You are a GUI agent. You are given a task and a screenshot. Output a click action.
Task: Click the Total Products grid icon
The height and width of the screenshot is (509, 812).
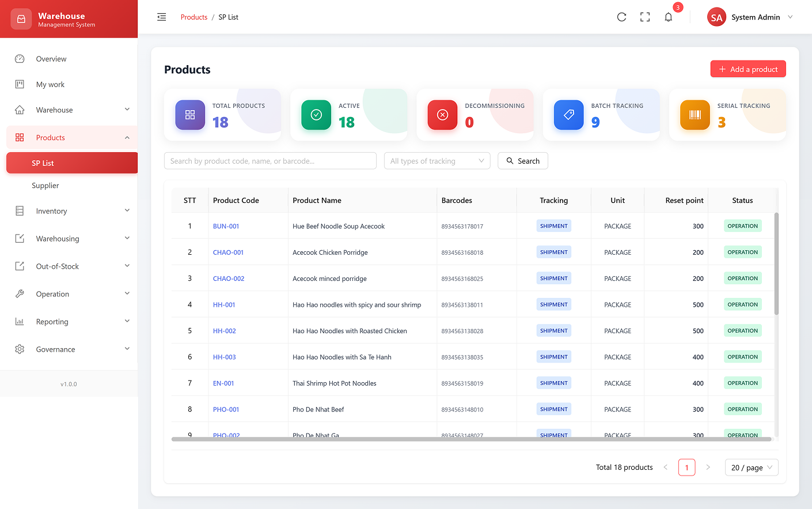click(x=190, y=115)
